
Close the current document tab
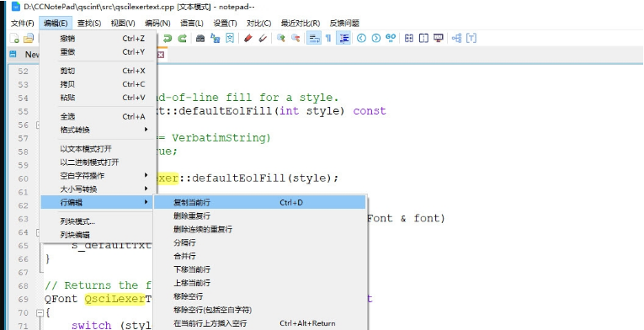tap(161, 55)
